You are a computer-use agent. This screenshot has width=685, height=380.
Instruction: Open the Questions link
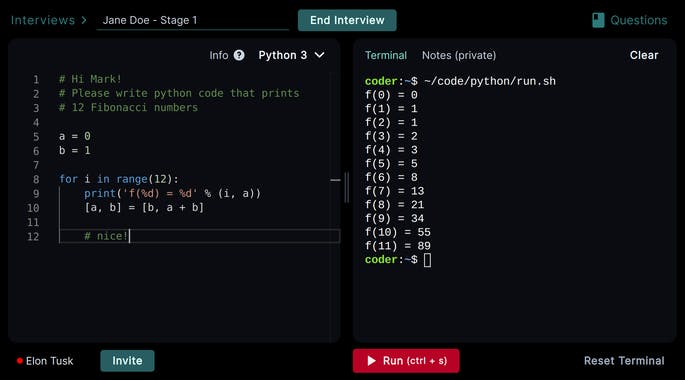click(x=639, y=20)
